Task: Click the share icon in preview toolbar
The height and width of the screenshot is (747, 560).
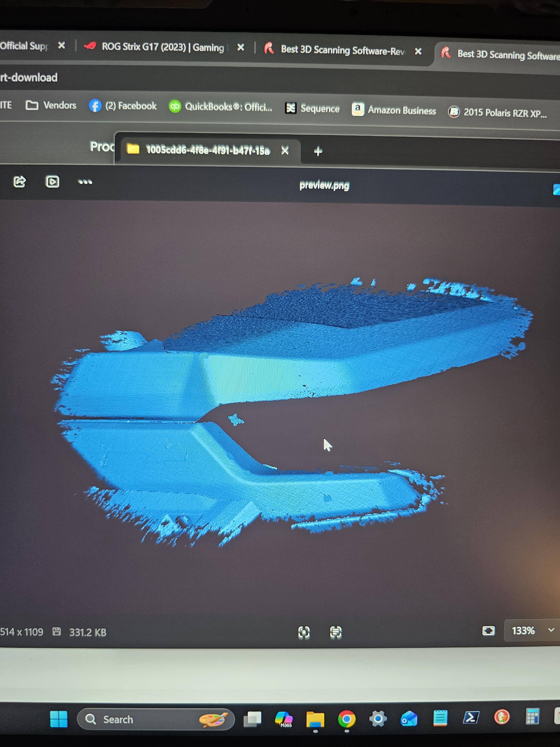Action: point(20,182)
